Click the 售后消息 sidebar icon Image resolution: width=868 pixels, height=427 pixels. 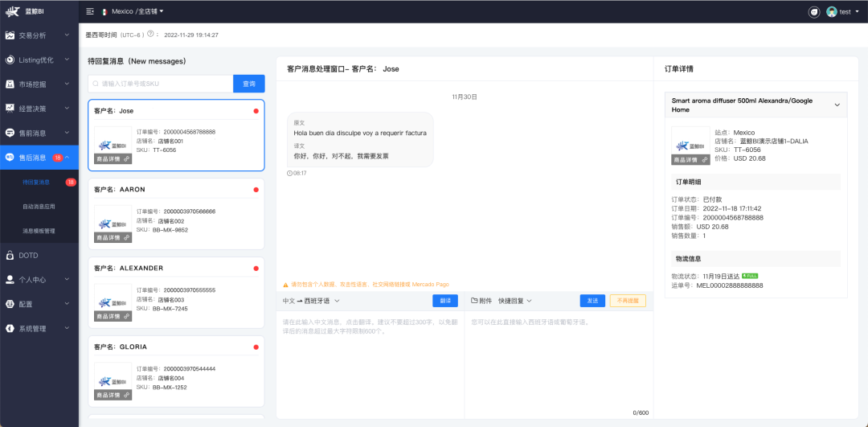tap(10, 158)
